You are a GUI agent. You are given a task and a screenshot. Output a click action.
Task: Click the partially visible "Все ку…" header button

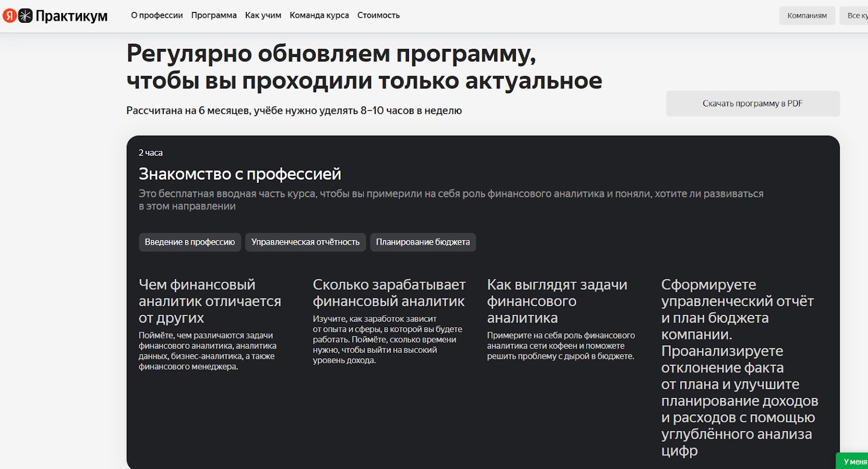tap(856, 16)
